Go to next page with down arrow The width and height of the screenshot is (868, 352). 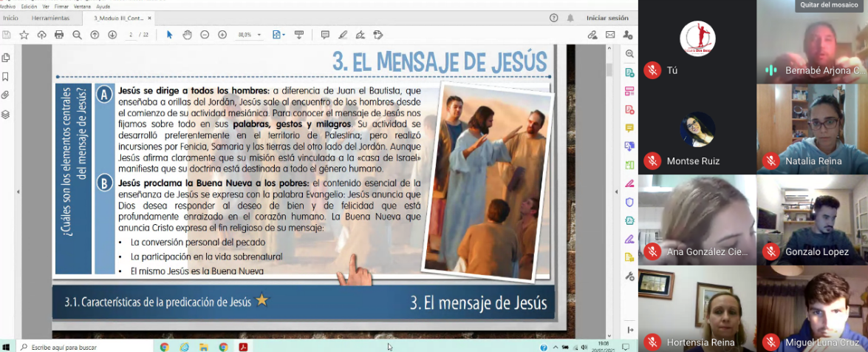112,35
